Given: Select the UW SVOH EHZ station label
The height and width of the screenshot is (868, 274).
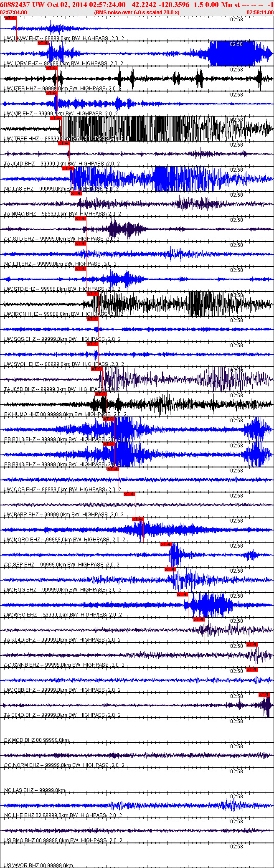Looking at the screenshot, I should point(64,364).
